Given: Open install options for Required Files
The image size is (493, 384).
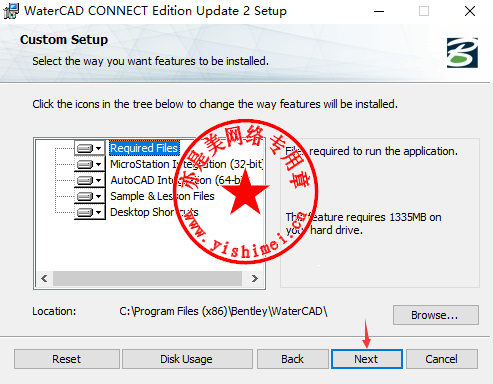Looking at the screenshot, I should (x=89, y=148).
